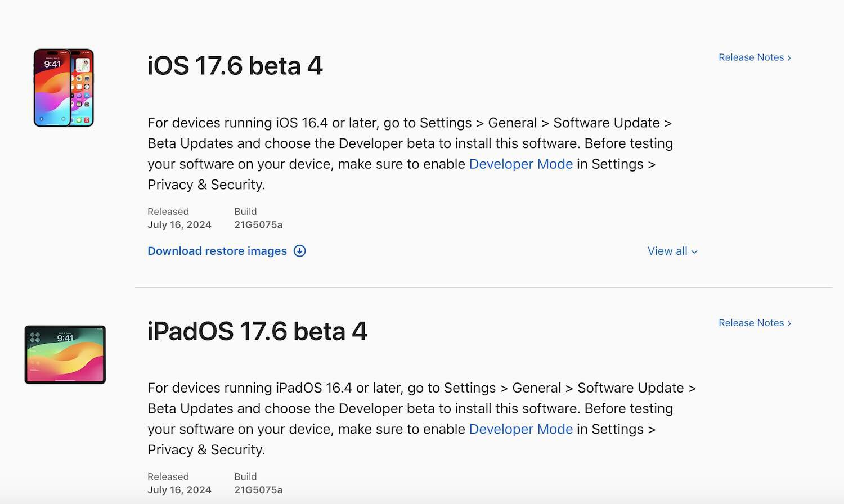Viewport: 844px width, 504px height.
Task: Click the download icon next to restore images
Action: [300, 251]
